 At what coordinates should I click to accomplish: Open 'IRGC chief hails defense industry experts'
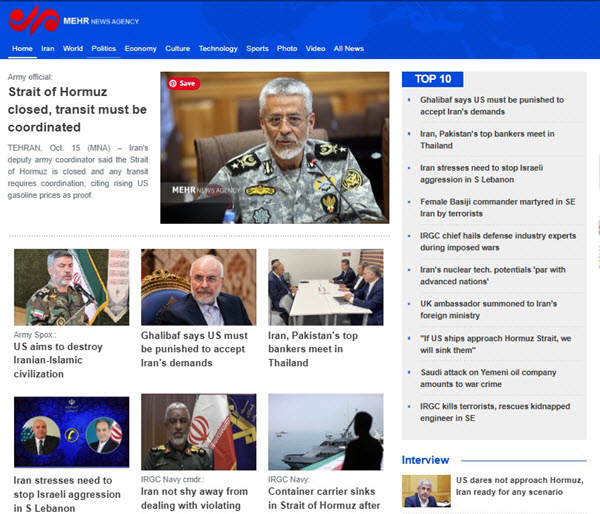pos(498,241)
